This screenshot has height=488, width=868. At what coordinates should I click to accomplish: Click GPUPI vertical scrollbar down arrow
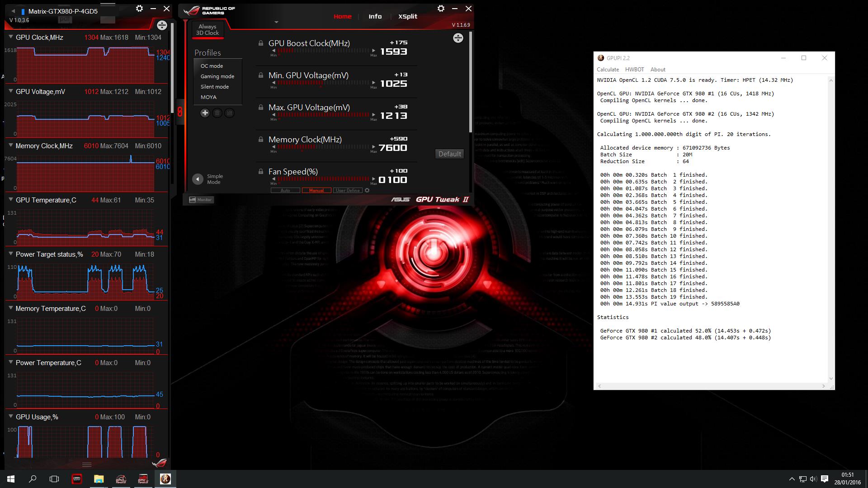click(831, 379)
